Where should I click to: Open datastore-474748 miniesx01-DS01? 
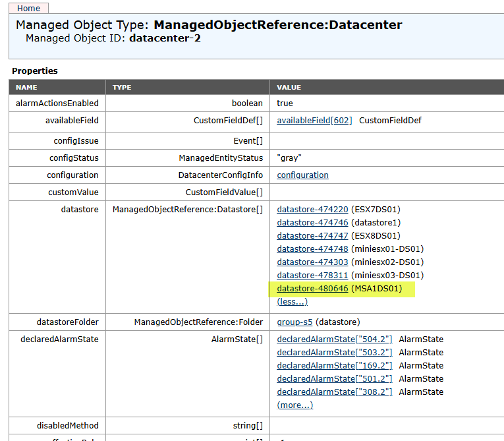click(x=312, y=249)
